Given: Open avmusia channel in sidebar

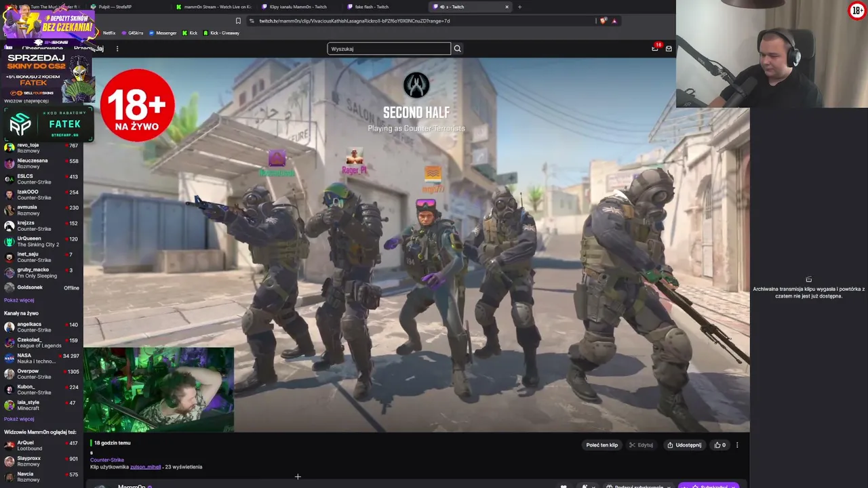Looking at the screenshot, I should point(41,210).
